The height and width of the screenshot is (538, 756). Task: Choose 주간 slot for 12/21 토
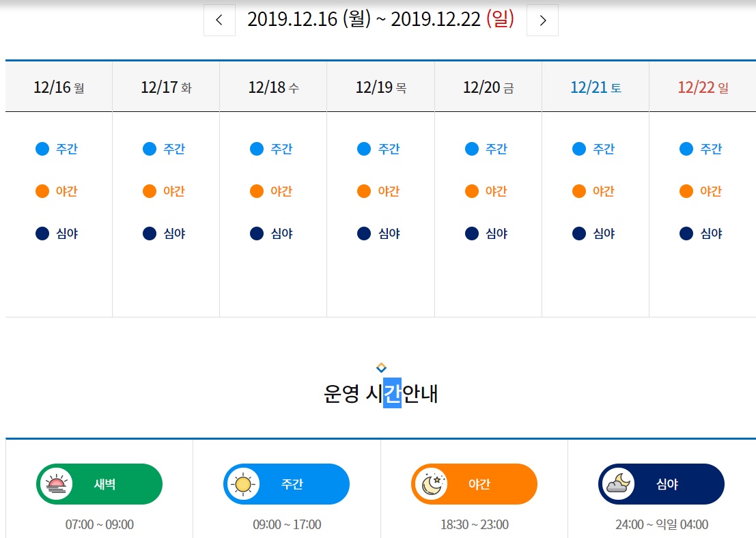603,149
